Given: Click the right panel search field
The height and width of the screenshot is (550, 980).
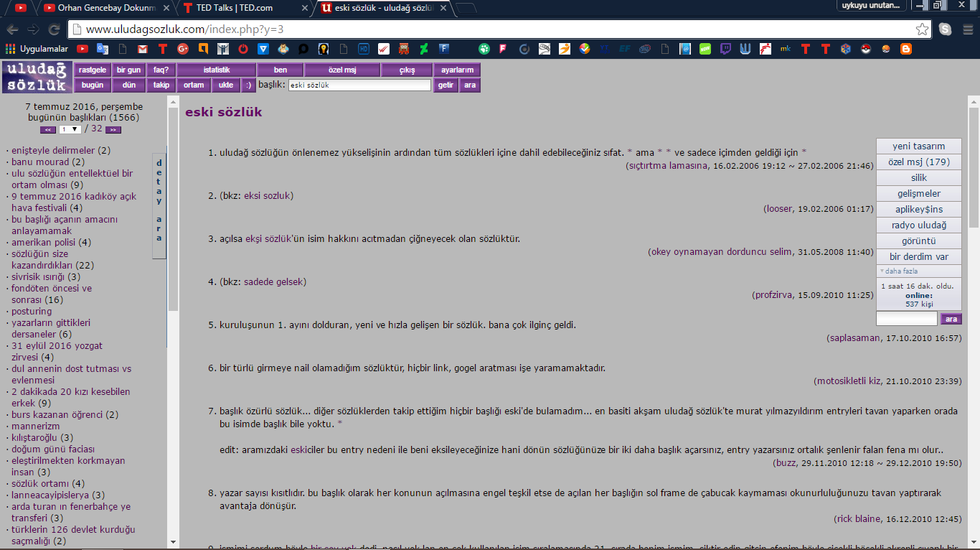Looking at the screenshot, I should [907, 319].
